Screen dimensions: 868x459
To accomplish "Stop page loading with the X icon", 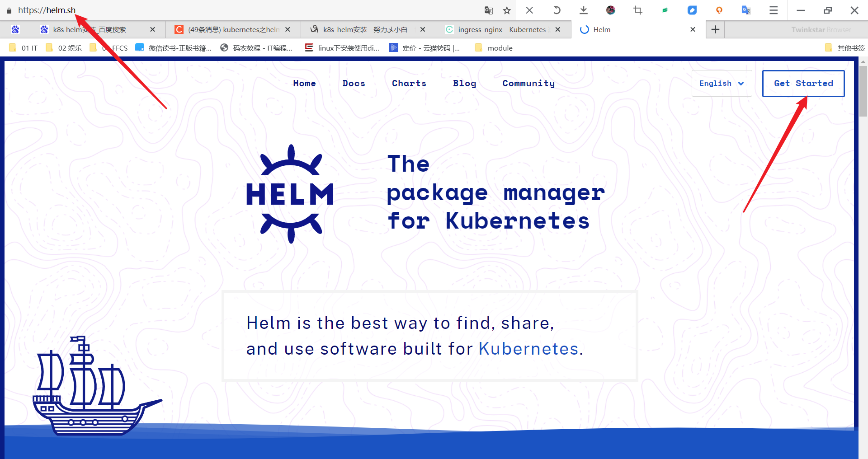I will [x=529, y=10].
